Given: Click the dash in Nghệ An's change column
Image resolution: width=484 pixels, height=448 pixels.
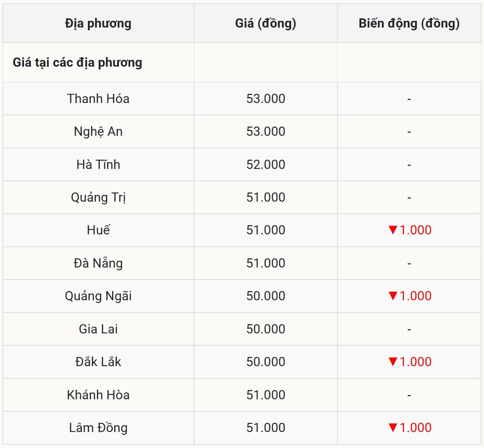Looking at the screenshot, I should [409, 132].
